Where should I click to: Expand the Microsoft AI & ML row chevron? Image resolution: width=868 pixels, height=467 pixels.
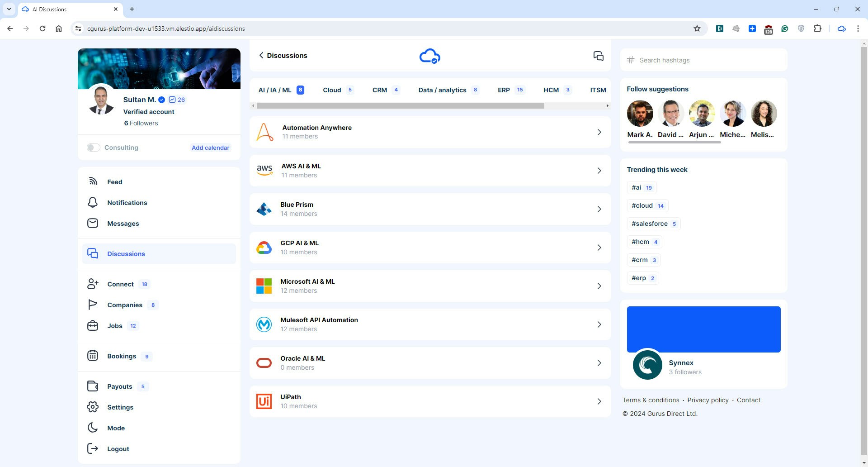(x=599, y=286)
